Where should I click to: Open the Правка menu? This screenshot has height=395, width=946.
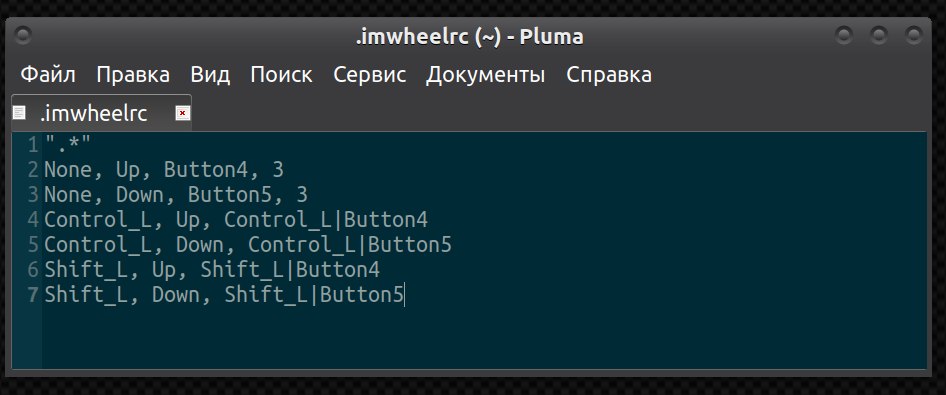[x=133, y=75]
